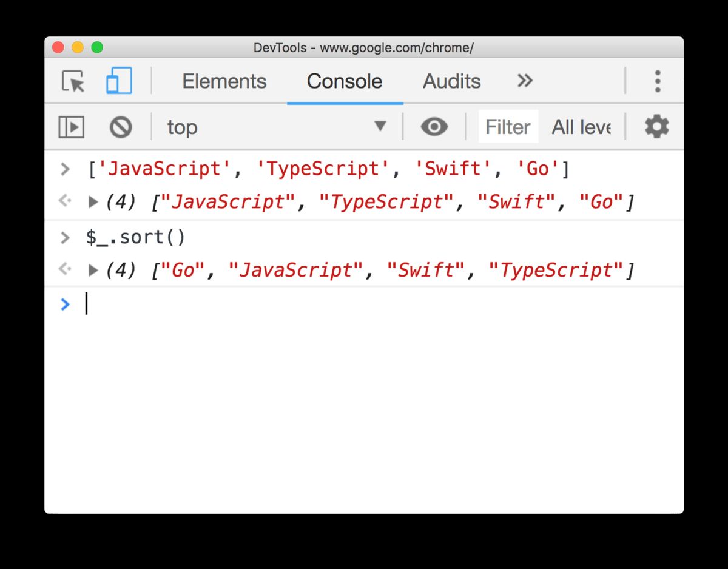Image resolution: width=728 pixels, height=569 pixels.
Task: Show the console sidebar
Action: pos(71,127)
